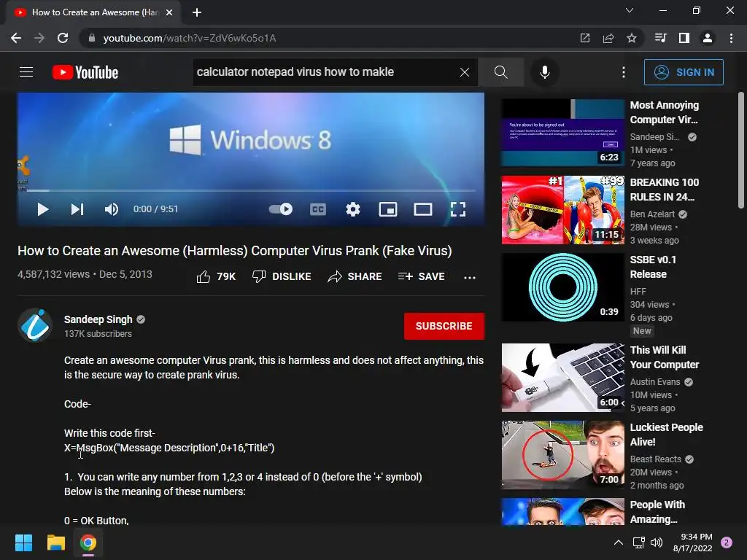747x560 pixels.
Task: Open the player settings gear
Action: tap(353, 209)
